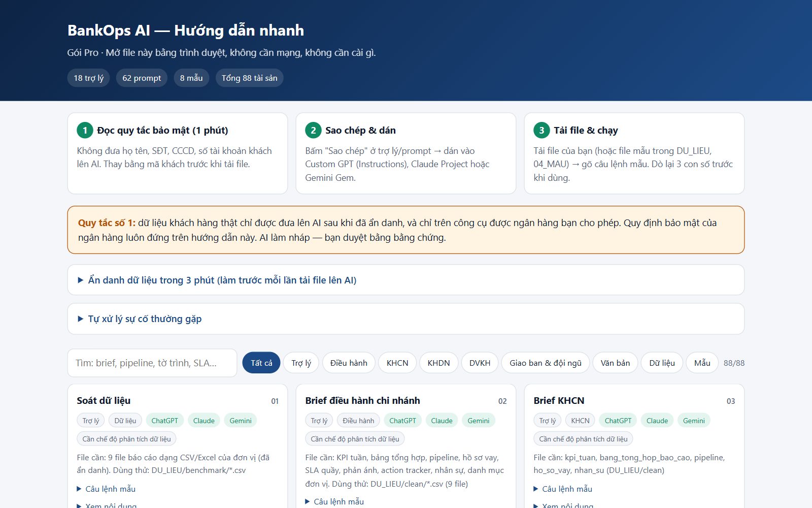Filter by Trợ lý category
The width and height of the screenshot is (812, 508).
pos(301,363)
